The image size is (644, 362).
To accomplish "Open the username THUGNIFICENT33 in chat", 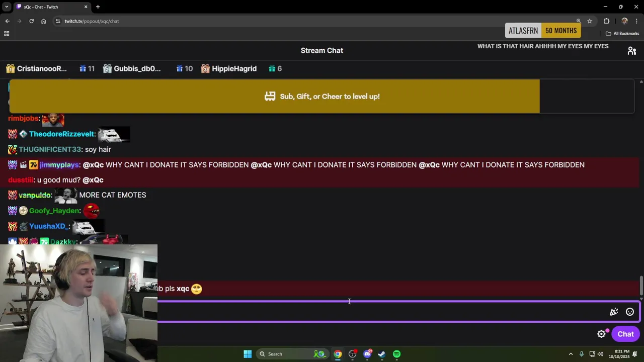I will 50,149.
